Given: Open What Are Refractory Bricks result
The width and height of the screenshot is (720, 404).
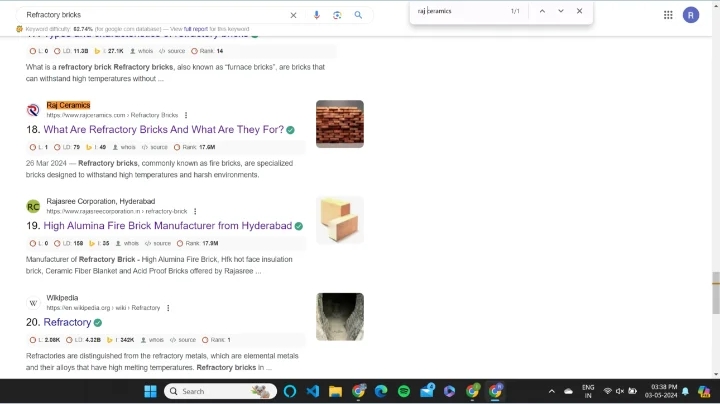Looking at the screenshot, I should (163, 129).
